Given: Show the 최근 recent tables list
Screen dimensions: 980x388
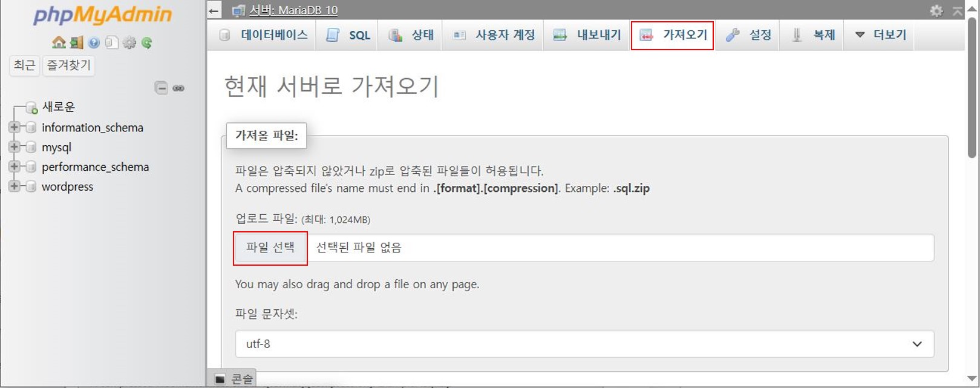Looking at the screenshot, I should click(25, 65).
